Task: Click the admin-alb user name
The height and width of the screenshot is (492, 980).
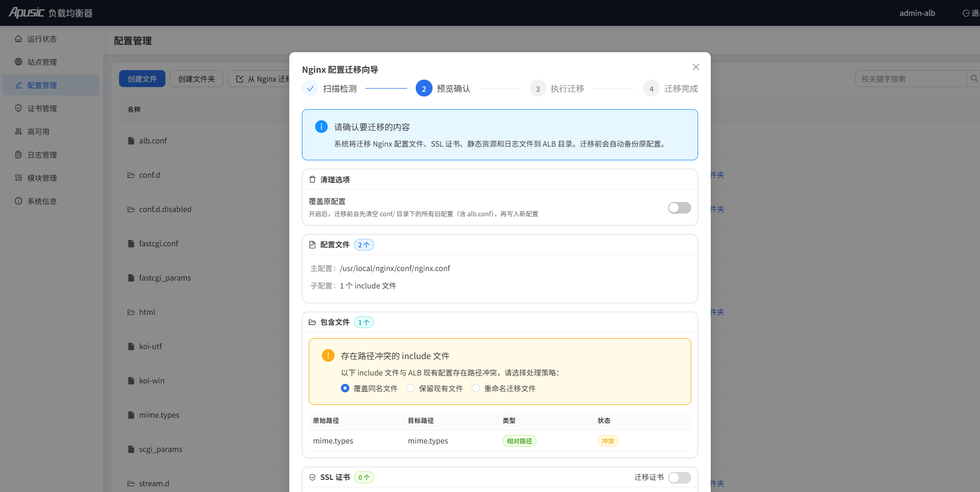Action: pyautogui.click(x=917, y=13)
